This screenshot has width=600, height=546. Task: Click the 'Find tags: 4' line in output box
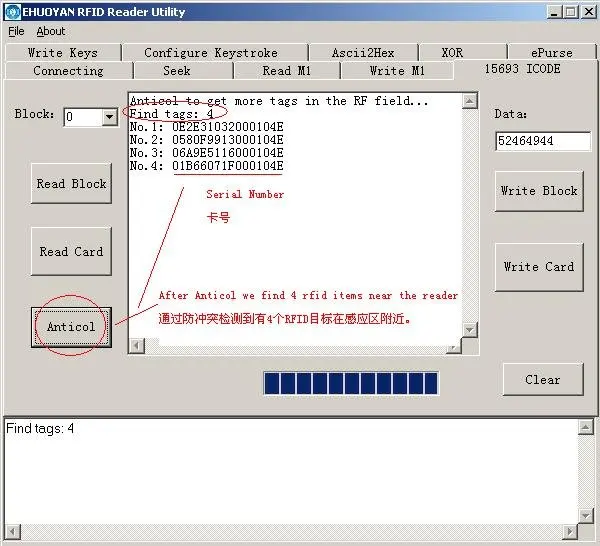(x=171, y=114)
